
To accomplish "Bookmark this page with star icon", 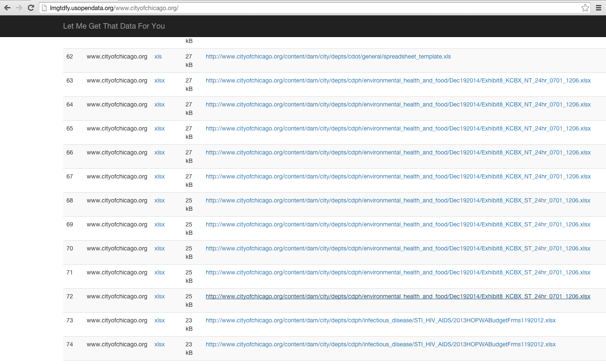I will [x=585, y=8].
